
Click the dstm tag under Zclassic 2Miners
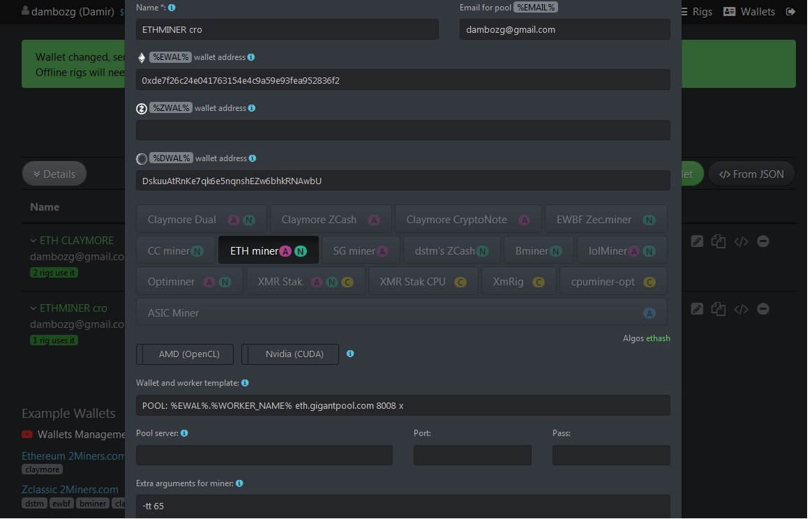point(35,504)
